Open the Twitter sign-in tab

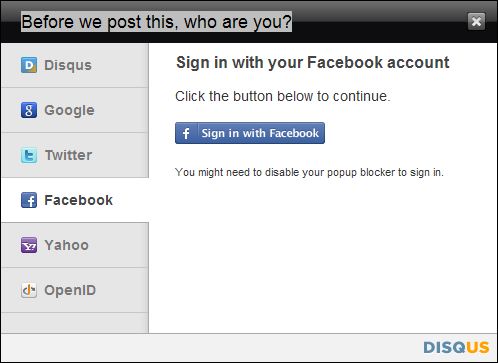point(75,155)
